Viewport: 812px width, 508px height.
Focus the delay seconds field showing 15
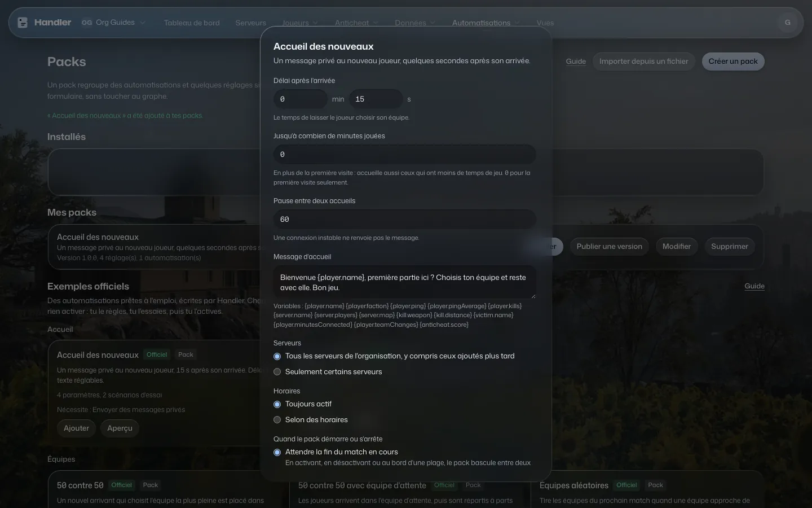[376, 99]
